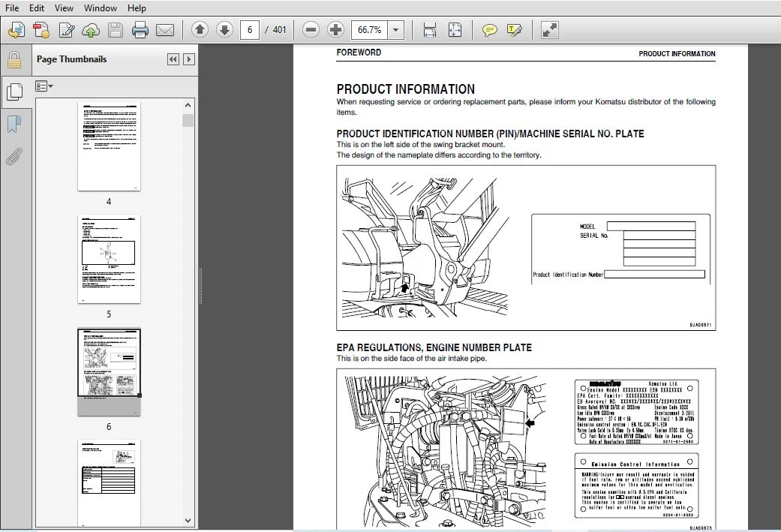Click the 'Emission Control Information' plate

636,485
